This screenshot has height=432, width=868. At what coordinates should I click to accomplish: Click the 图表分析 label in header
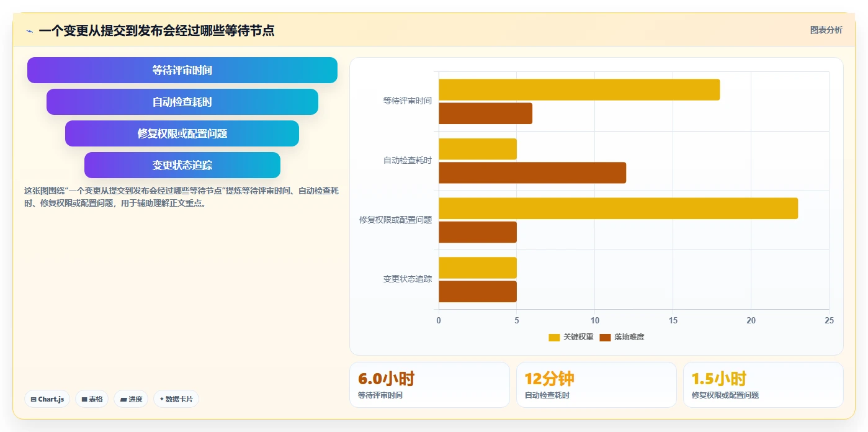point(826,30)
